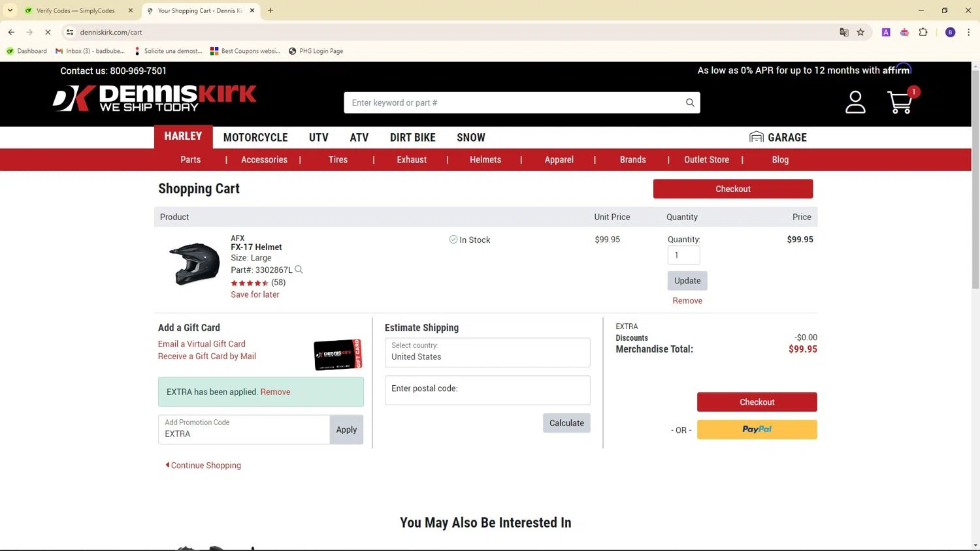Open Best Coupons website bookmark

pyautogui.click(x=245, y=51)
